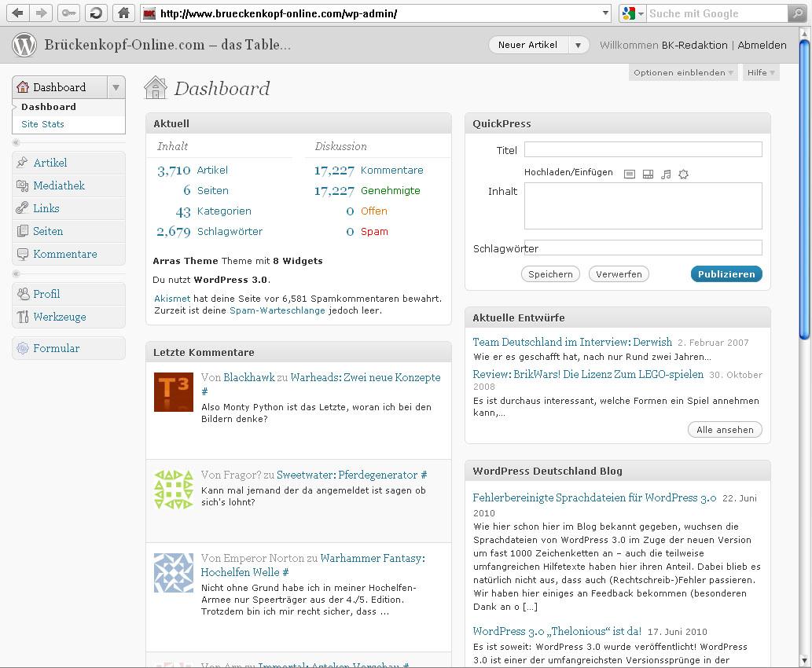Screen dimensions: 812x668
Task: Click the blue Publizieren button
Action: click(726, 274)
